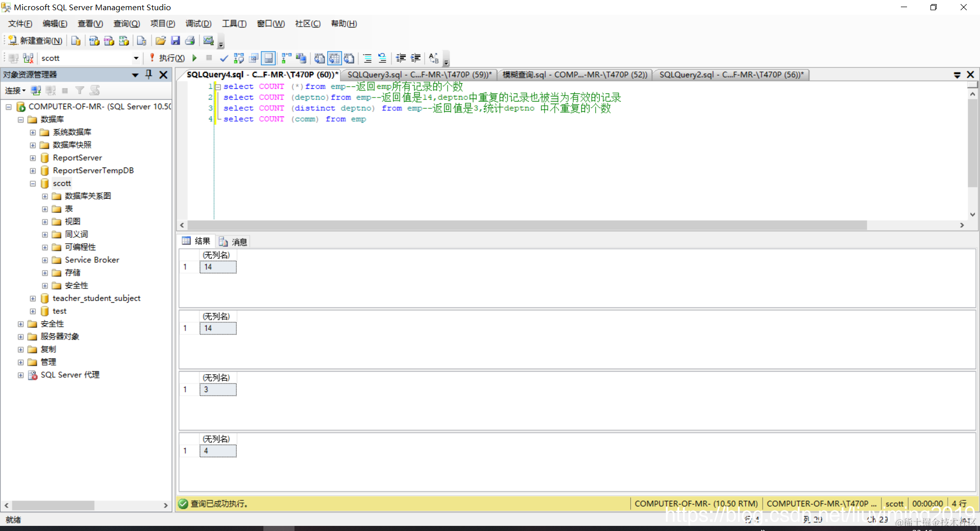Click the Specify Template Parameter Values icon
Screen dimensions: 980x531
coord(434,58)
